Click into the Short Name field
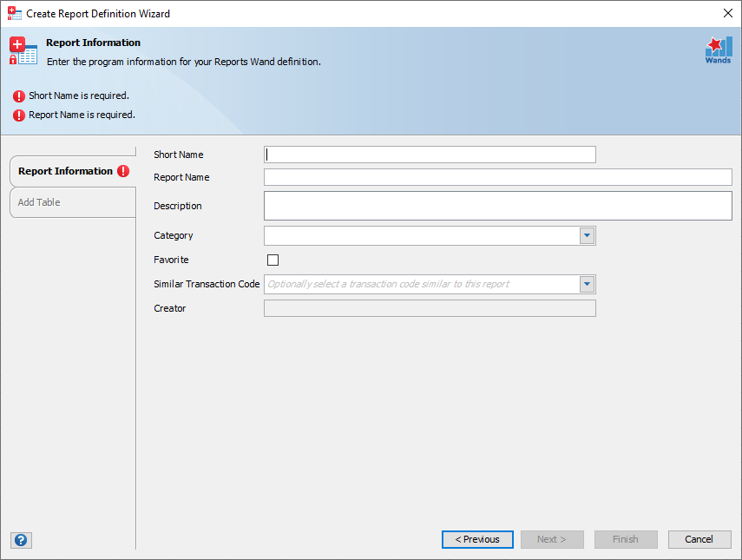This screenshot has width=742, height=560. click(x=430, y=154)
